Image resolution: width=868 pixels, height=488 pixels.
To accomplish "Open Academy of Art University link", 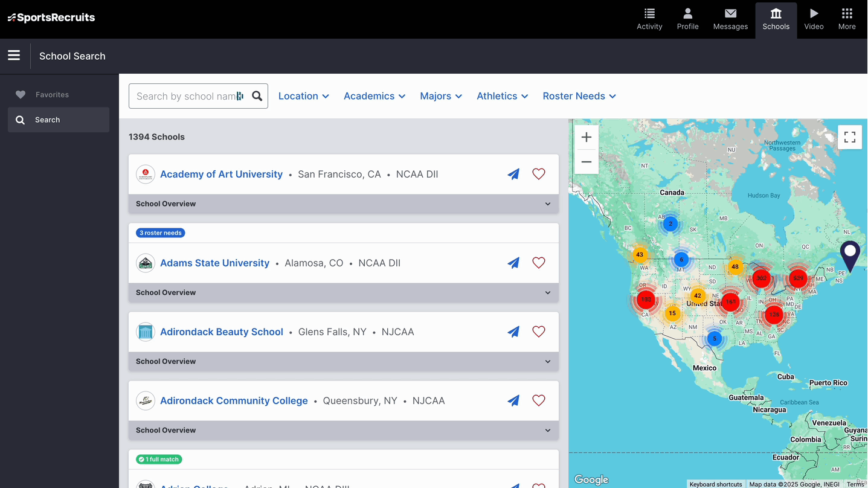I will pyautogui.click(x=221, y=174).
